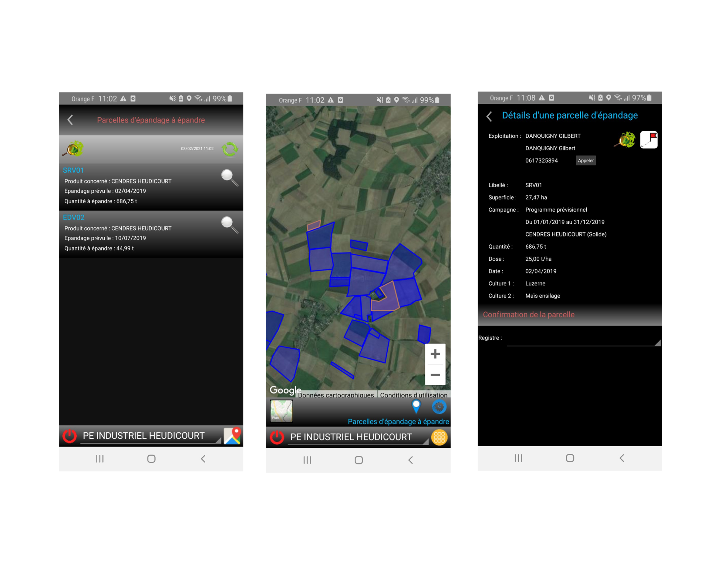This screenshot has width=728, height=576.
Task: Go back from Parcelles d'épandage list
Action: coord(70,120)
